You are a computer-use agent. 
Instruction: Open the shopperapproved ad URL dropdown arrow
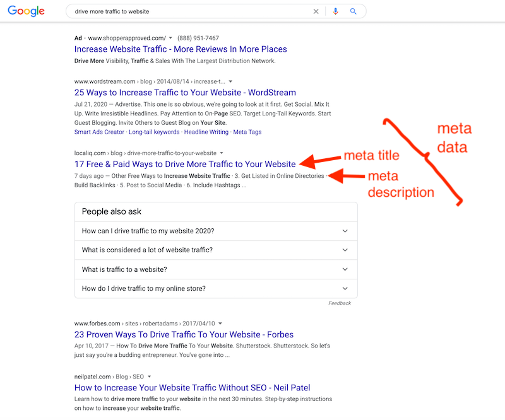(170, 38)
